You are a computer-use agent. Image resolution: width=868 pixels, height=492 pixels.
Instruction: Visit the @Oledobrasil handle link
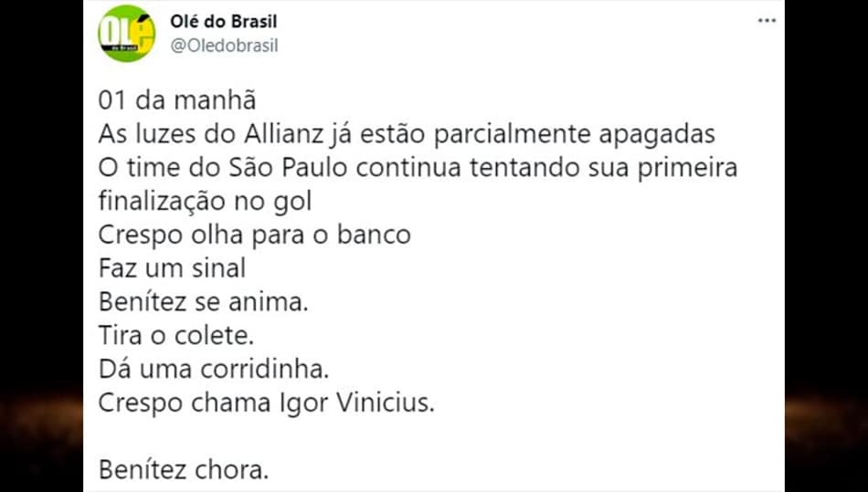(x=224, y=46)
